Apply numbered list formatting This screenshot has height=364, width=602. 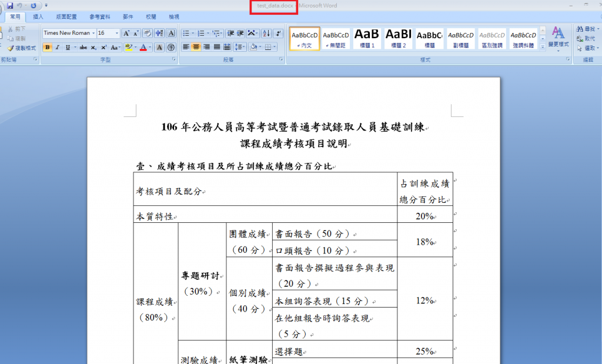[x=201, y=34]
